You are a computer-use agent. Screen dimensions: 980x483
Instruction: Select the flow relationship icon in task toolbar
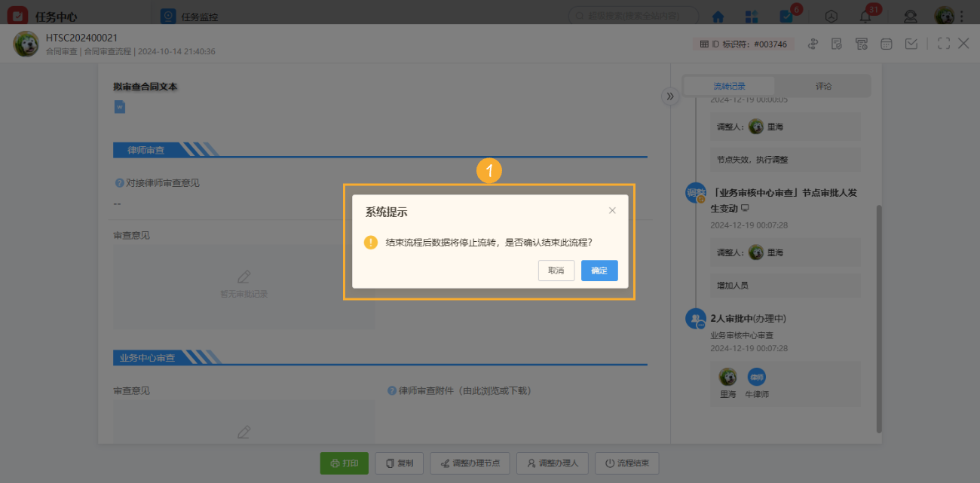(813, 44)
